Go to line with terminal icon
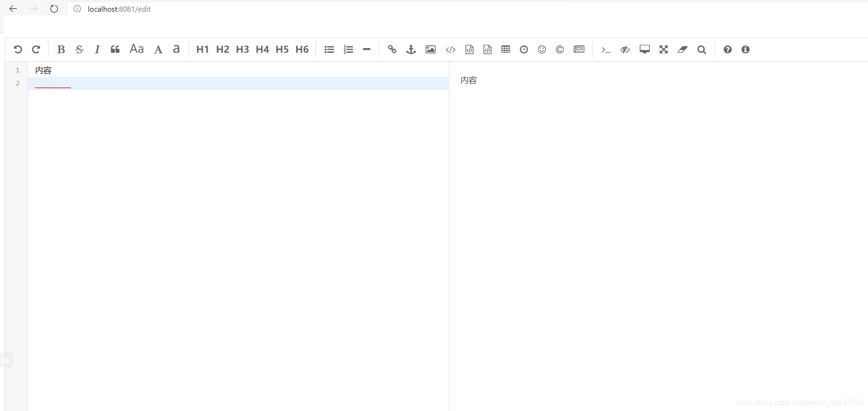The width and height of the screenshot is (868, 411). (606, 50)
